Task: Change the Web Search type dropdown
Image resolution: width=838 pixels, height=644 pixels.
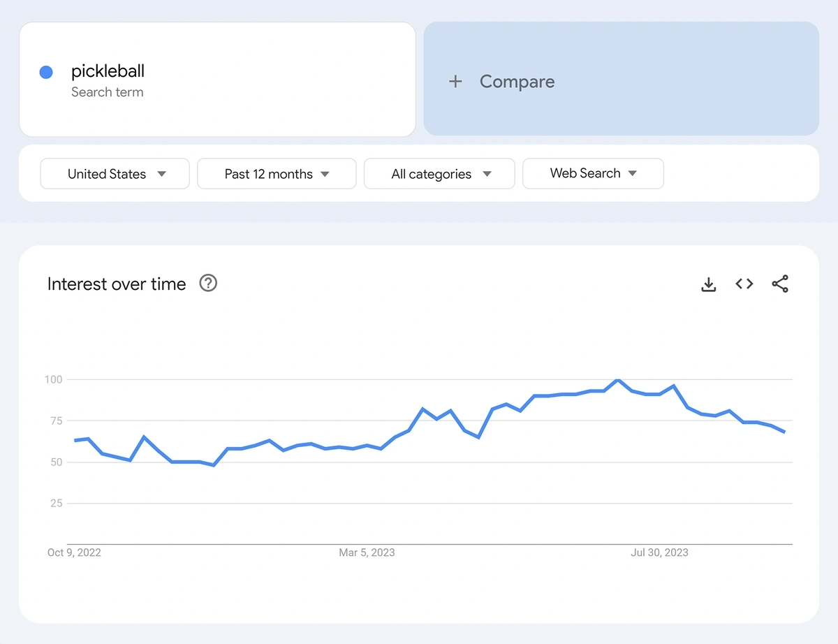Action: pos(593,173)
